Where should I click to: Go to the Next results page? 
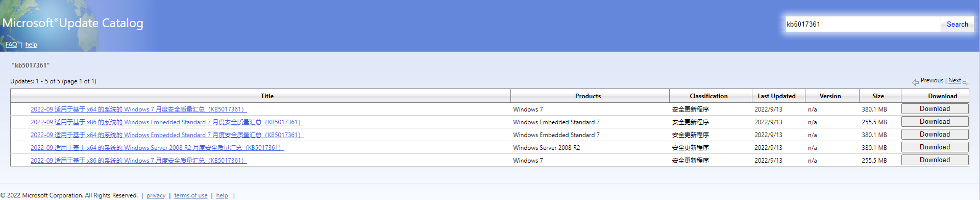coord(954,80)
